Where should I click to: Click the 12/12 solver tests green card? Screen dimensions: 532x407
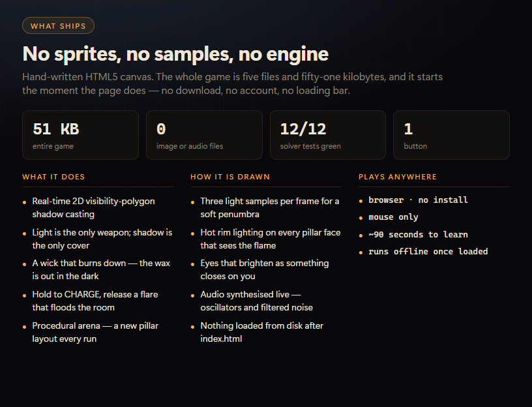click(328, 135)
